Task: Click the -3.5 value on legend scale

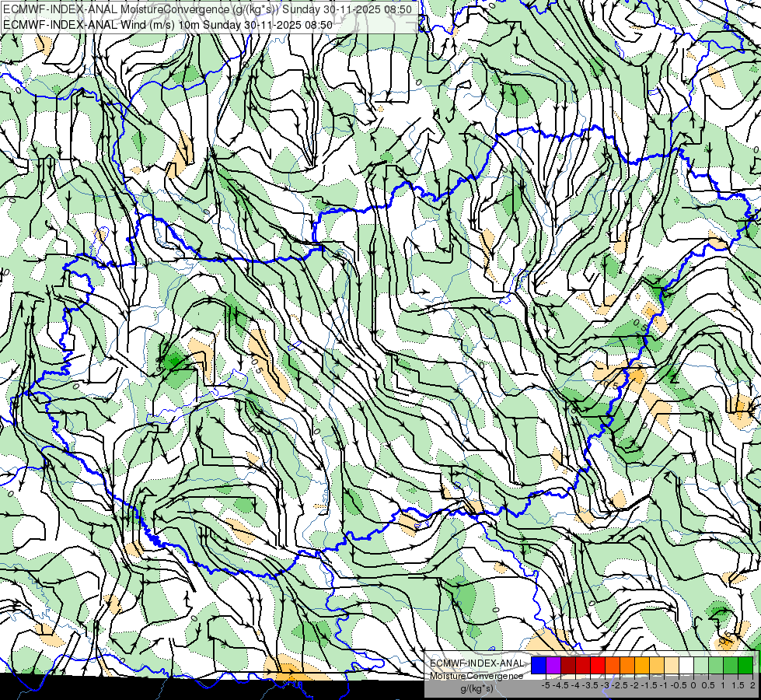Action: pos(590,685)
